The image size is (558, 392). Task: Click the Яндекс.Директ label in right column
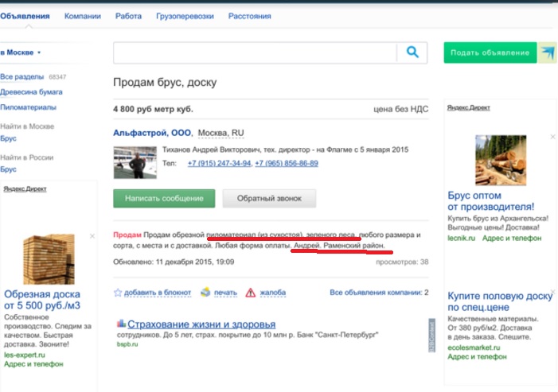(x=468, y=107)
